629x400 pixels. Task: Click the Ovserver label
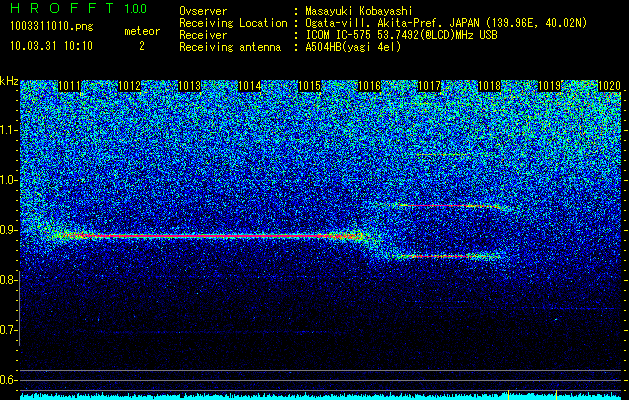[x=203, y=11]
